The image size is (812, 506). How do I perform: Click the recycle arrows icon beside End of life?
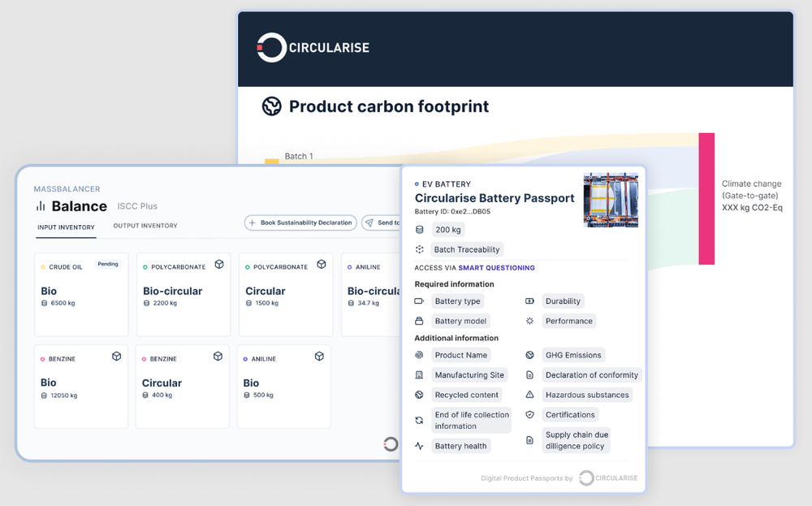420,420
